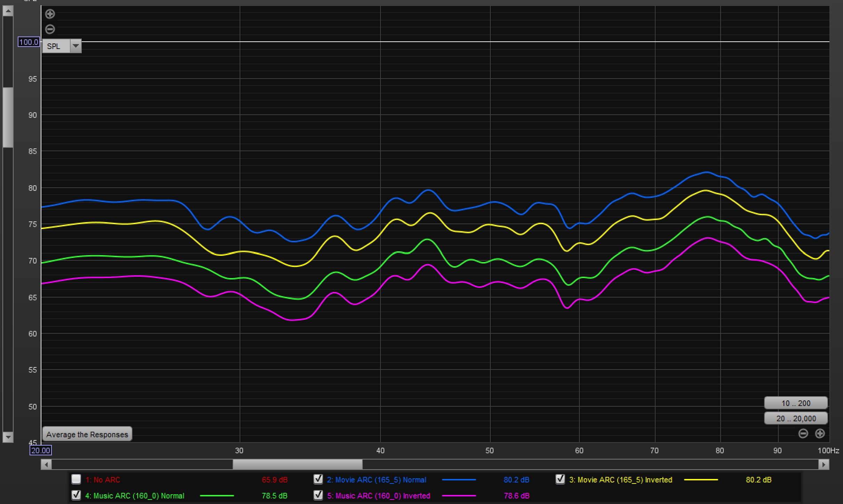Hide the Music ARC (160_0) Inverted trace
843x504 pixels.
pos(318,495)
